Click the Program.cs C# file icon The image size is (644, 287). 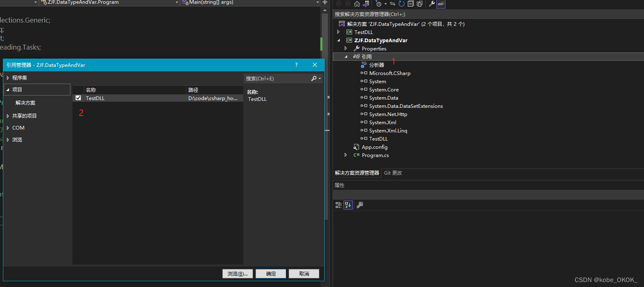357,155
